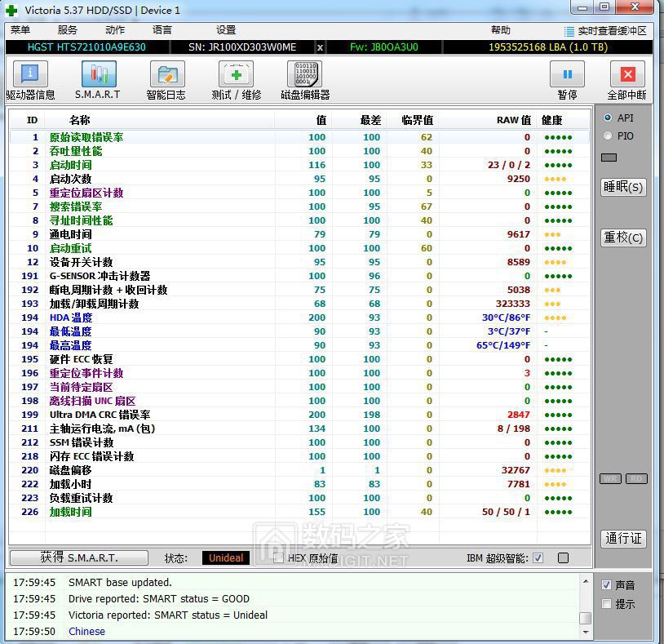Image resolution: width=664 pixels, height=644 pixels.
Task: Click the Unideal status indicator
Action: click(226, 558)
